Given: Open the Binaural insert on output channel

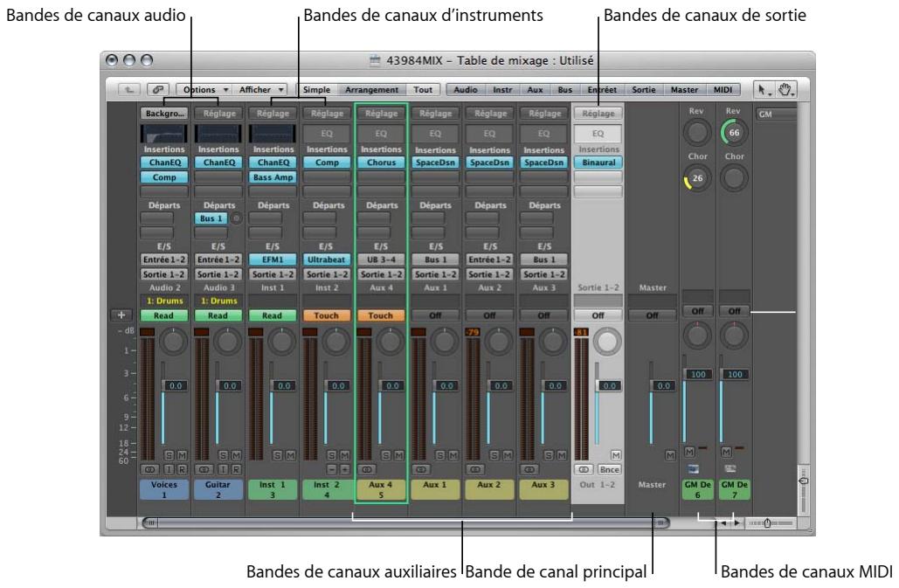Looking at the screenshot, I should [x=598, y=163].
